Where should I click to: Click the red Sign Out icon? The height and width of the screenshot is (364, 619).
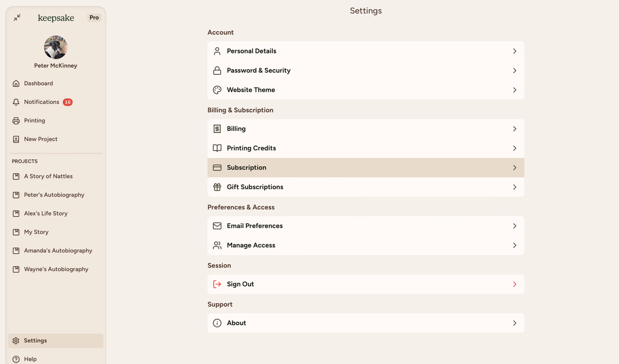pyautogui.click(x=217, y=284)
